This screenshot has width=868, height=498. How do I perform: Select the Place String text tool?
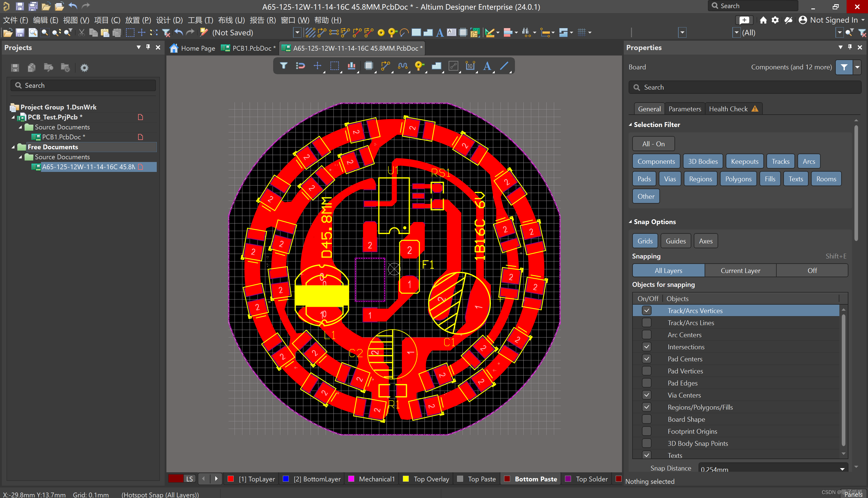(487, 66)
